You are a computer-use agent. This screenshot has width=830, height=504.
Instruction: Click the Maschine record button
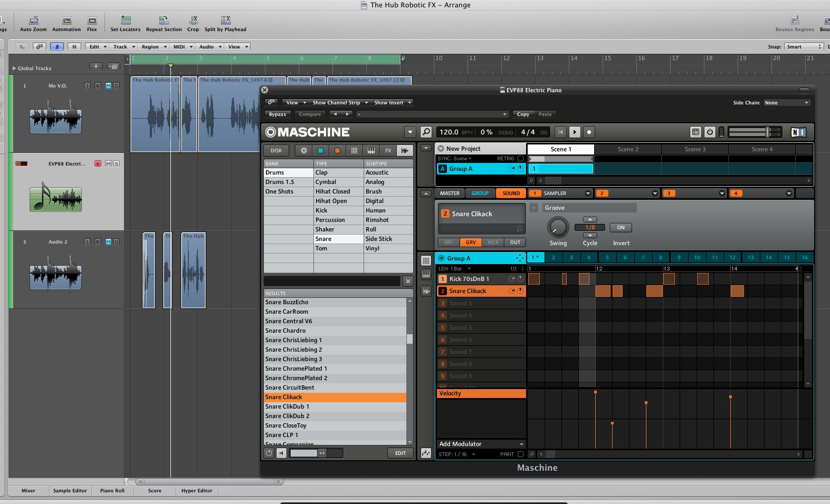[x=589, y=132]
